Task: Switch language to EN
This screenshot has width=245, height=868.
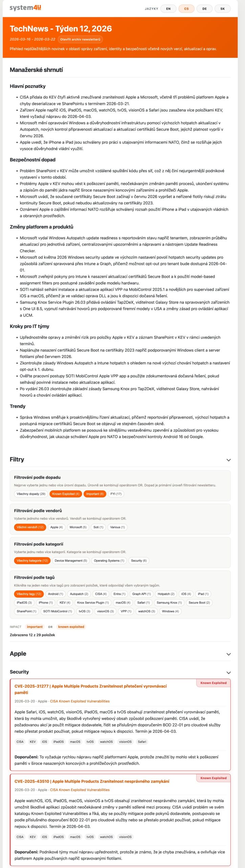Action: click(168, 9)
